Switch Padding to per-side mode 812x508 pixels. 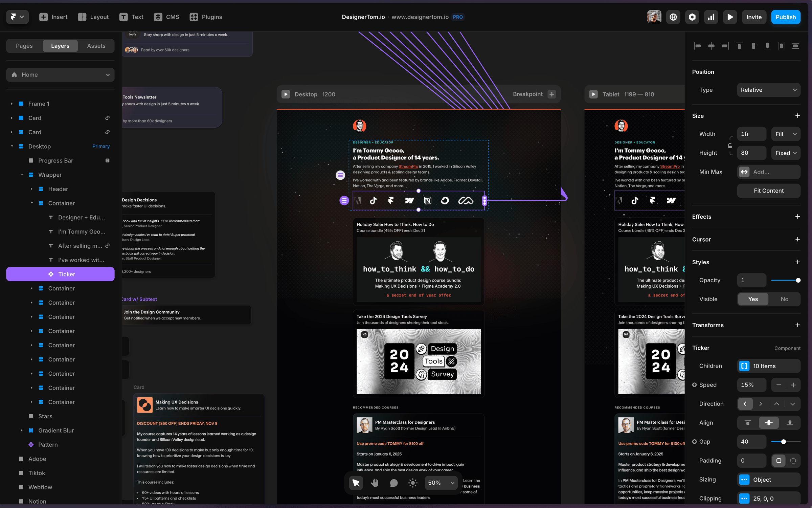pos(793,461)
